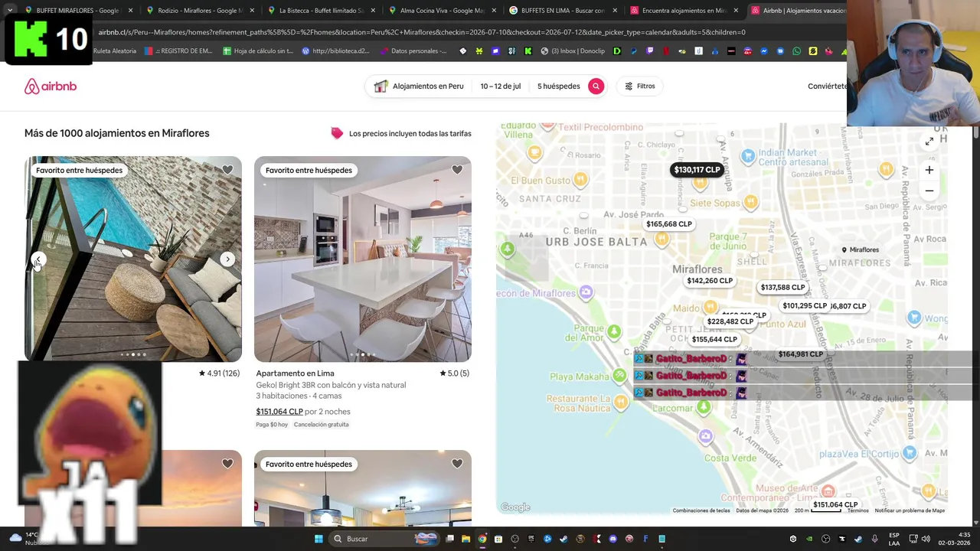980x551 pixels.
Task: Open Discord from the taskbar
Action: [613, 539]
